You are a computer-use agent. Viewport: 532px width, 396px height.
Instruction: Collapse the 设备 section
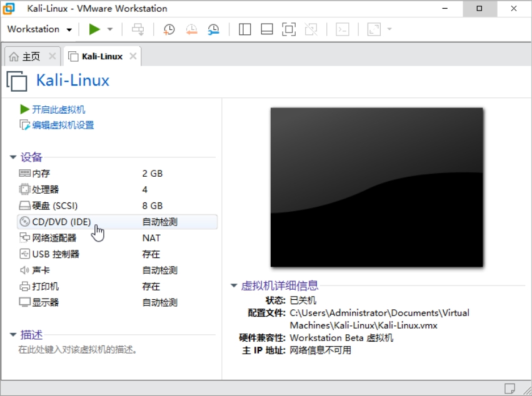[13, 157]
